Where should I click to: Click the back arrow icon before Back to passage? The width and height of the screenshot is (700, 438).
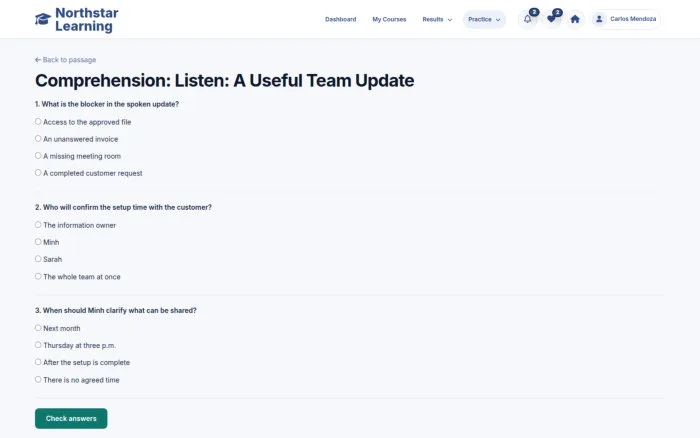click(38, 60)
